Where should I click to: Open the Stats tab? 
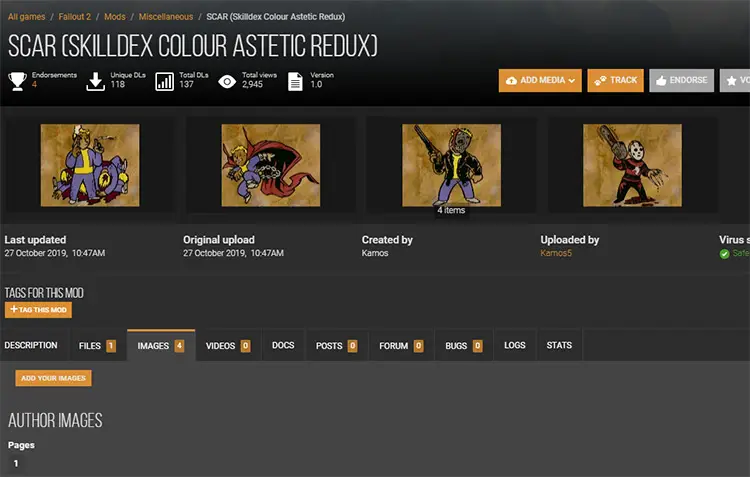click(559, 345)
